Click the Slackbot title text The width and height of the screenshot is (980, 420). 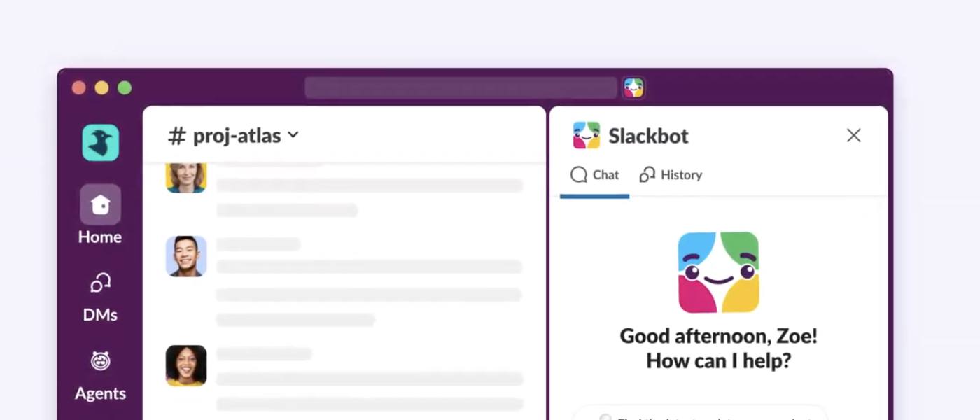[x=648, y=136]
